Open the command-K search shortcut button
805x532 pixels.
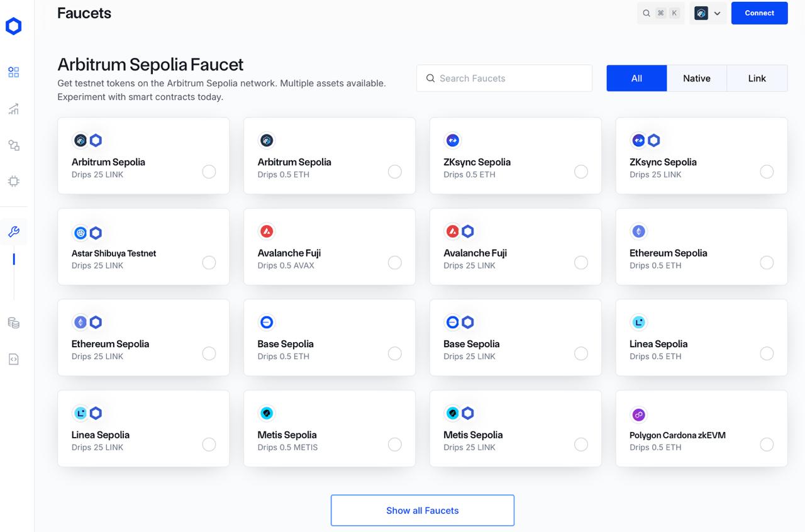(661, 13)
